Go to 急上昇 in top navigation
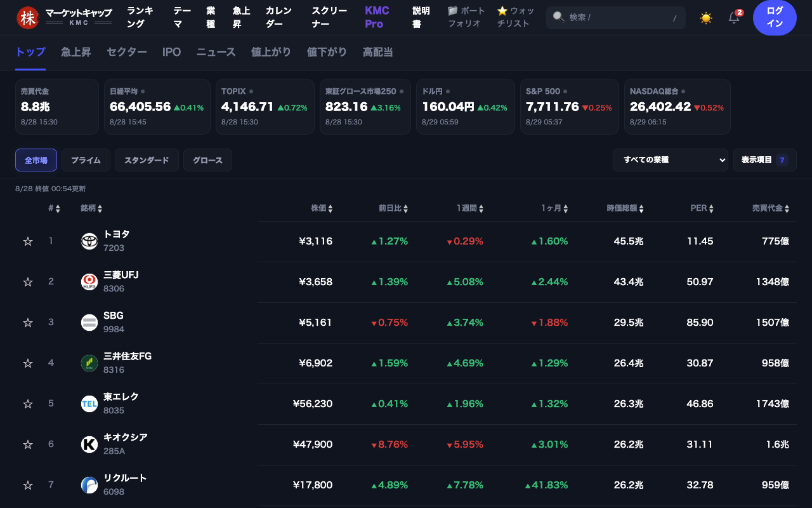 242,18
